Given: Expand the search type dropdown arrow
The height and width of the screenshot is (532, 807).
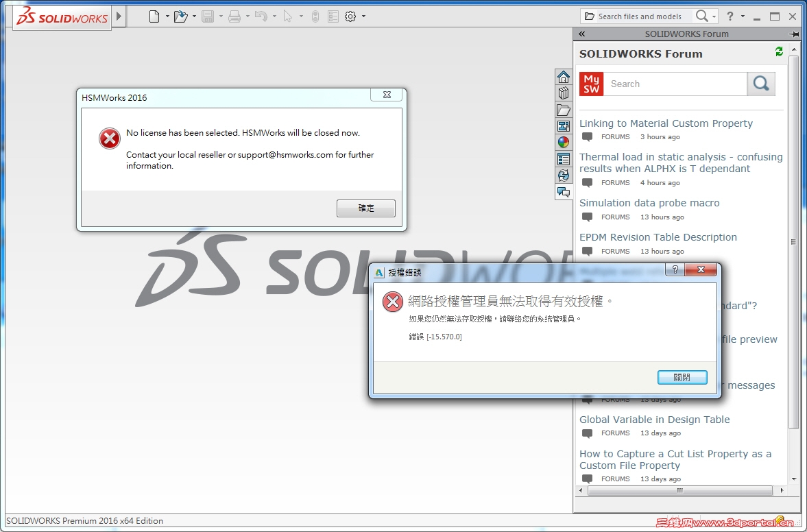Looking at the screenshot, I should coord(714,16).
